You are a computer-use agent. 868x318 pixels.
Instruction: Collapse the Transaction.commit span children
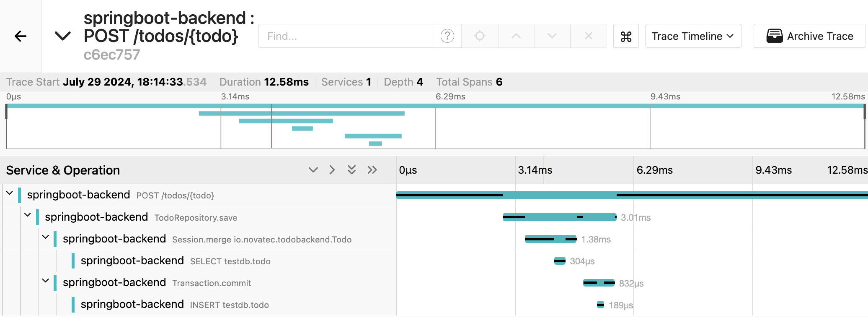click(x=46, y=280)
